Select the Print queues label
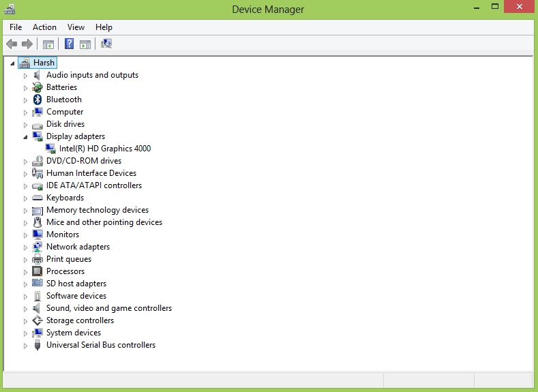This screenshot has height=392, width=538. (x=69, y=259)
